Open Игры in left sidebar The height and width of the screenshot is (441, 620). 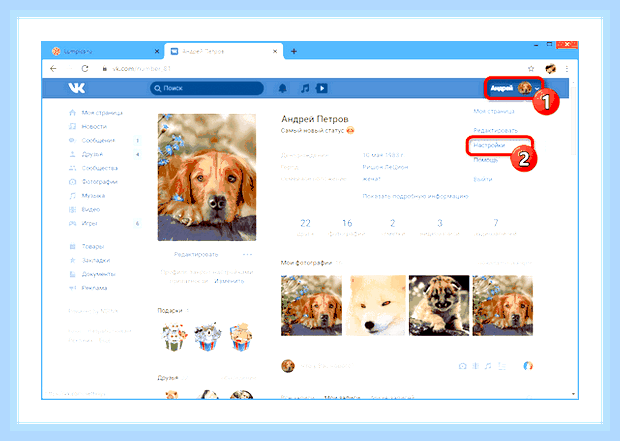pyautogui.click(x=89, y=223)
